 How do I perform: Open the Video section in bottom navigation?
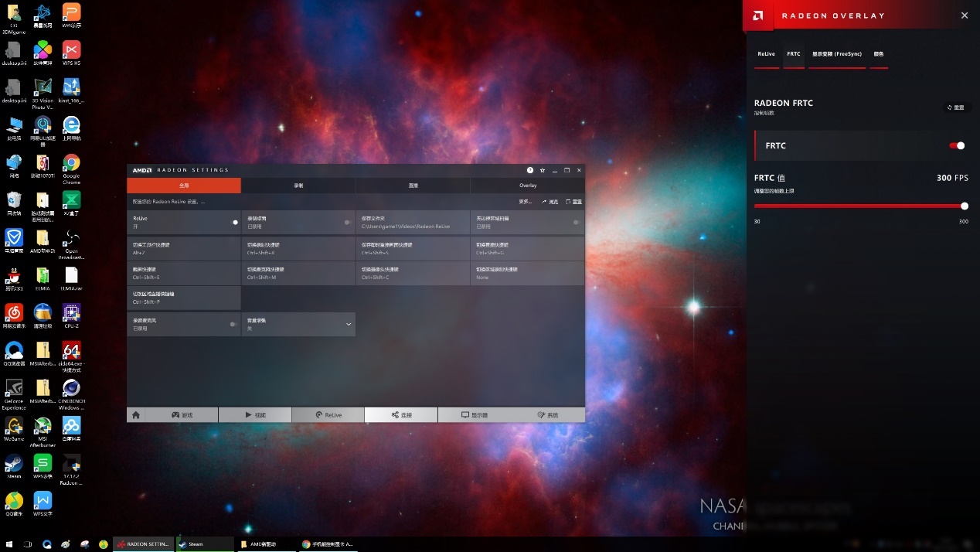pos(255,415)
